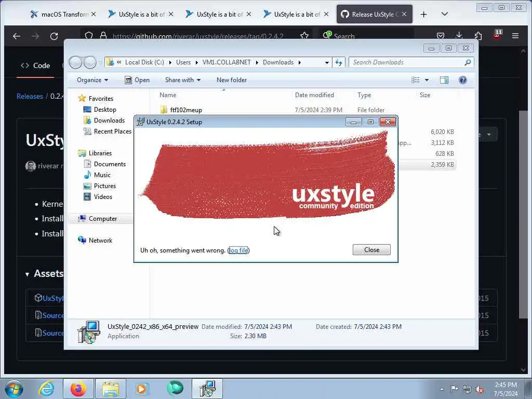Click Explorer back navigation button
Screen dimensions: 532x399
point(76,62)
